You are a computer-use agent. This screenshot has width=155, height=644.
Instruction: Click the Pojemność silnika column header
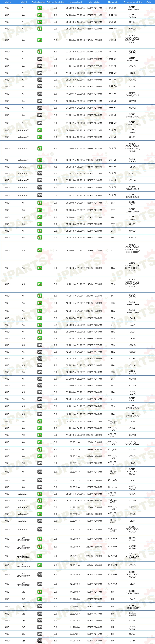[55, 2]
